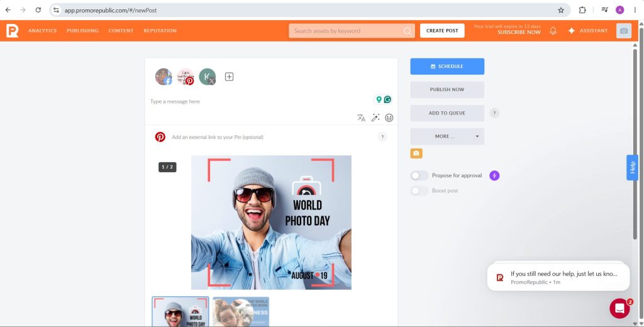Click the Publish Now button
The image size is (644, 327).
pos(447,89)
